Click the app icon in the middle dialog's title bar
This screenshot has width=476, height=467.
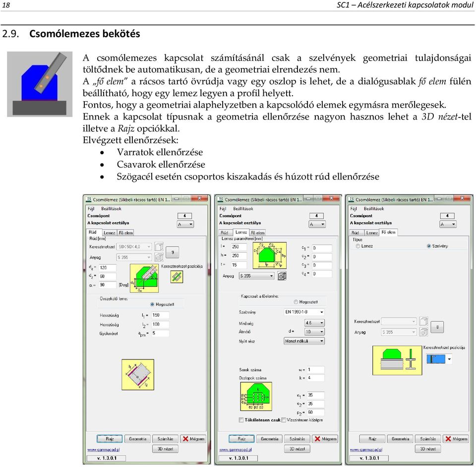tap(221, 199)
